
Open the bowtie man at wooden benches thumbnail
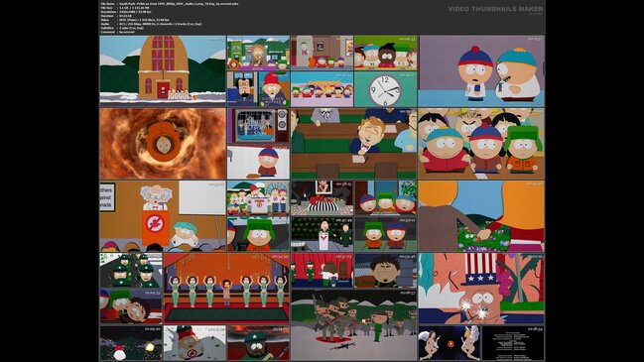(354, 144)
